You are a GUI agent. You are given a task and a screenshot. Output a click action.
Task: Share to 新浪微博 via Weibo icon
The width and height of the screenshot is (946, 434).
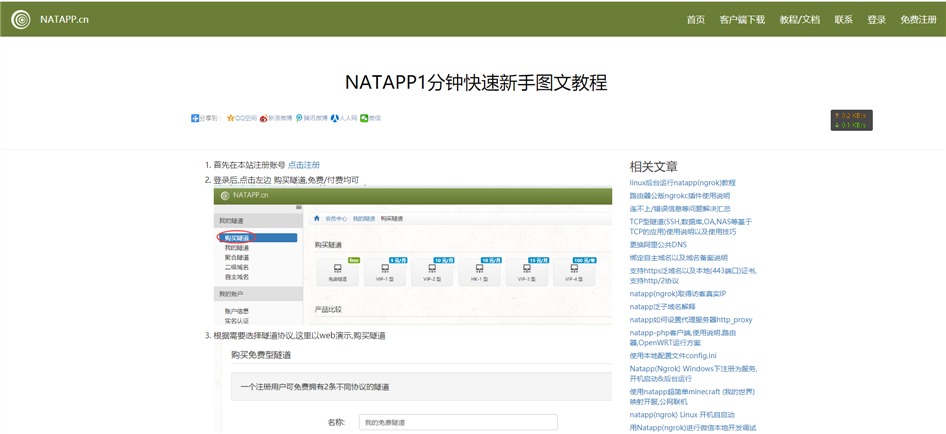(264, 118)
